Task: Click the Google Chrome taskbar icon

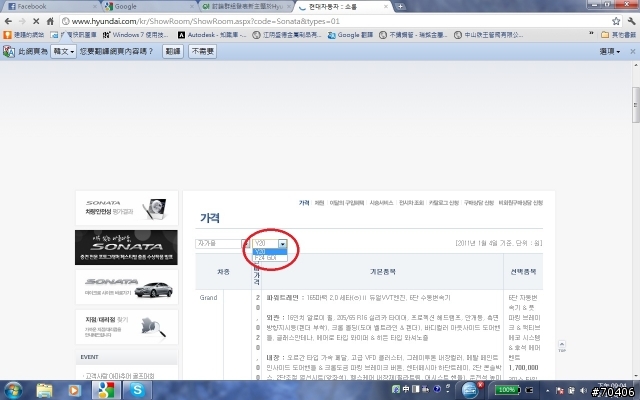Action: point(106,391)
